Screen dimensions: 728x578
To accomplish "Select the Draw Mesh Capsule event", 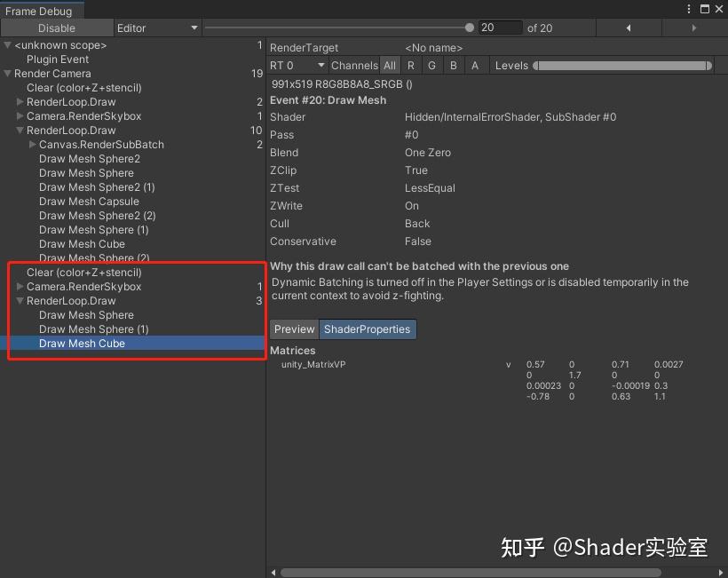I will pos(89,202).
